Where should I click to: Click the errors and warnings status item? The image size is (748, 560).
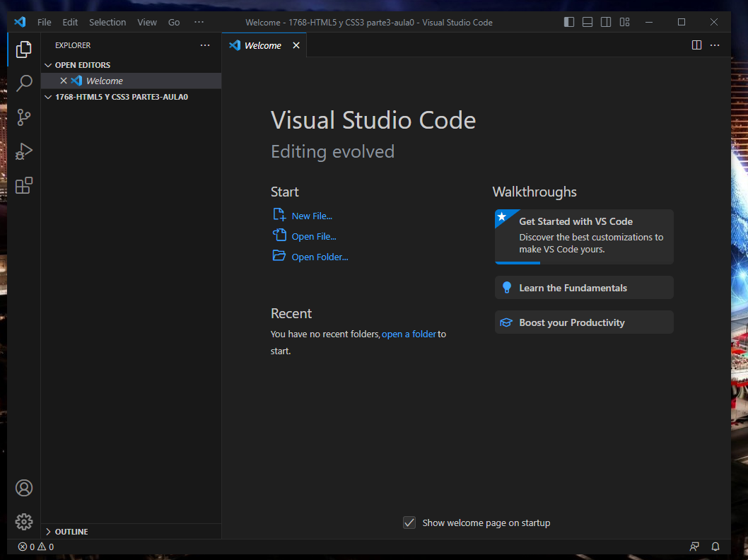pos(36,547)
